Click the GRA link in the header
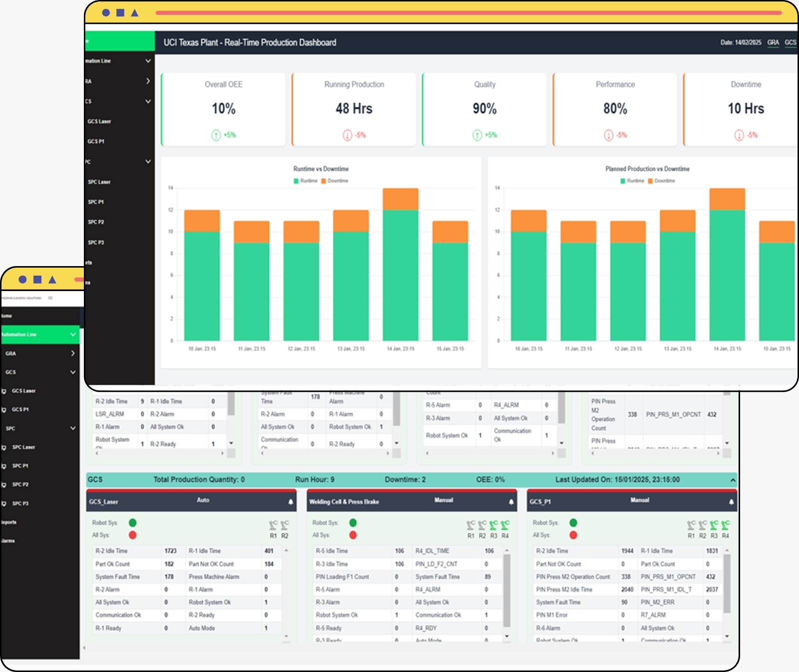799x672 pixels. [x=773, y=43]
